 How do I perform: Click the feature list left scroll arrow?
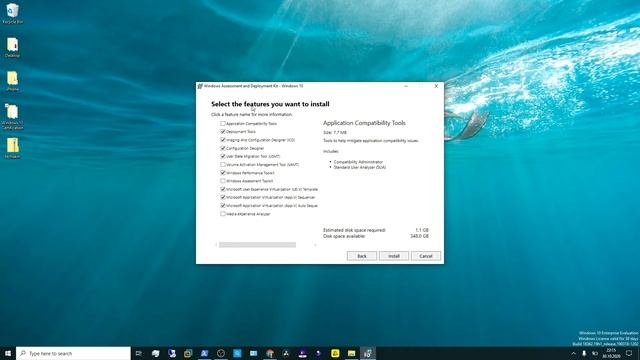216,245
